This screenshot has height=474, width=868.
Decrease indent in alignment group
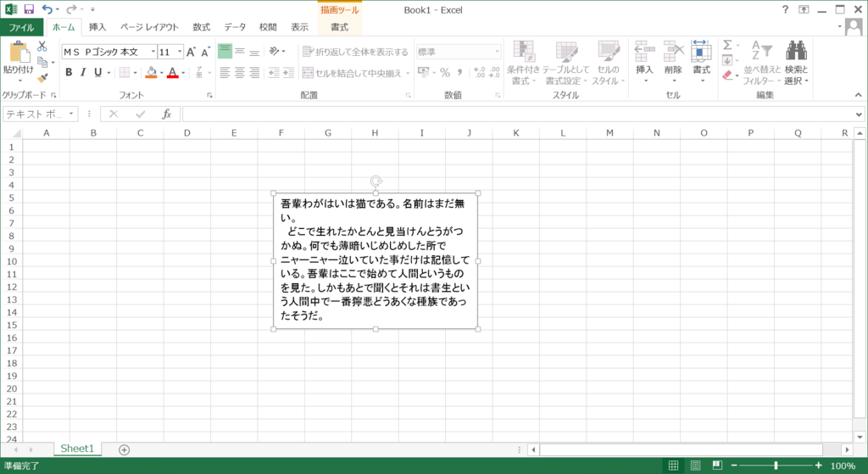pos(274,73)
